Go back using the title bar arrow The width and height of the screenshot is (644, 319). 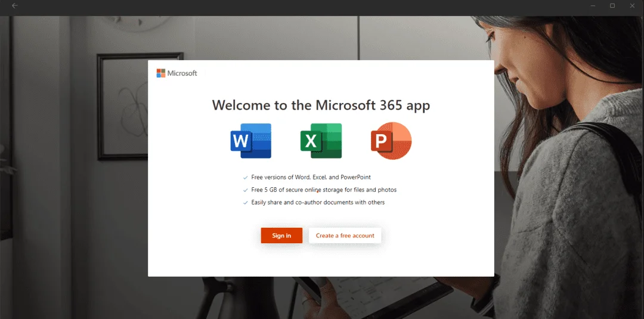[x=15, y=6]
